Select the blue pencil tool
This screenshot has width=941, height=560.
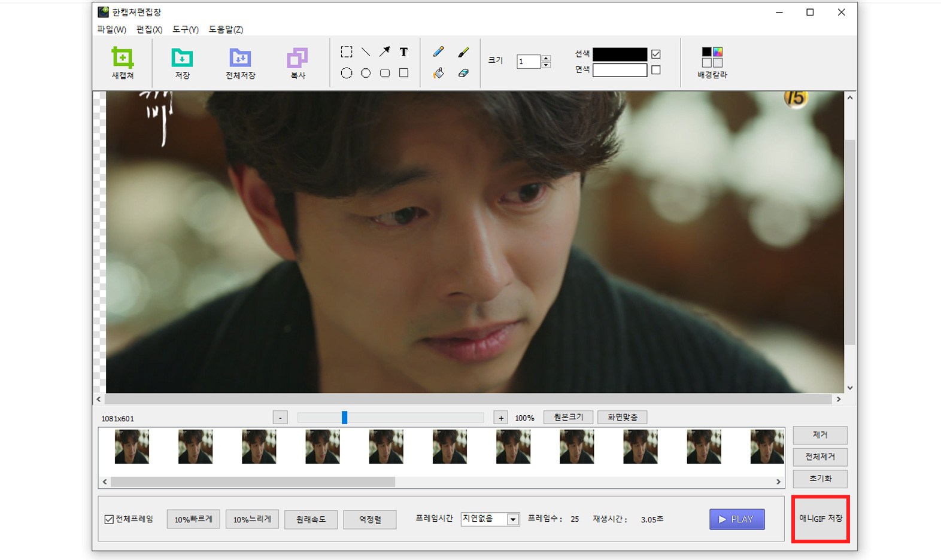(x=438, y=52)
